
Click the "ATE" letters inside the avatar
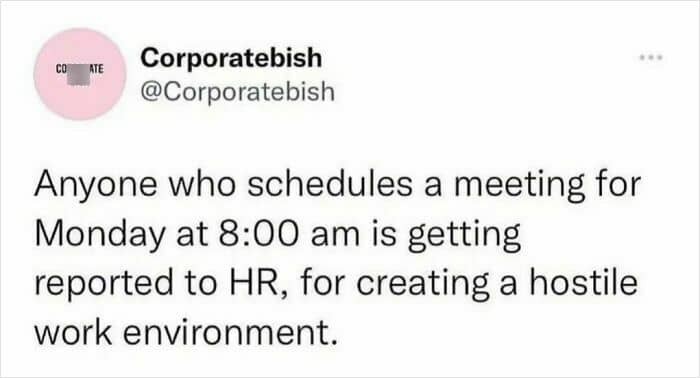click(x=95, y=69)
